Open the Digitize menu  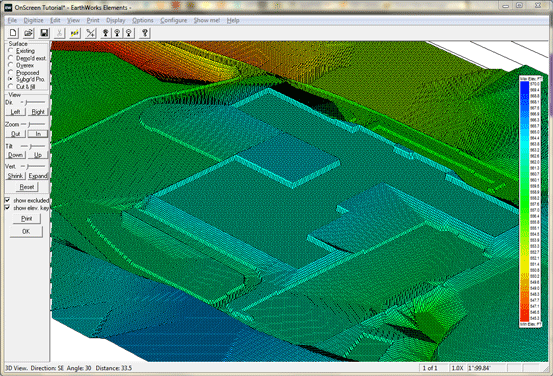click(x=34, y=20)
